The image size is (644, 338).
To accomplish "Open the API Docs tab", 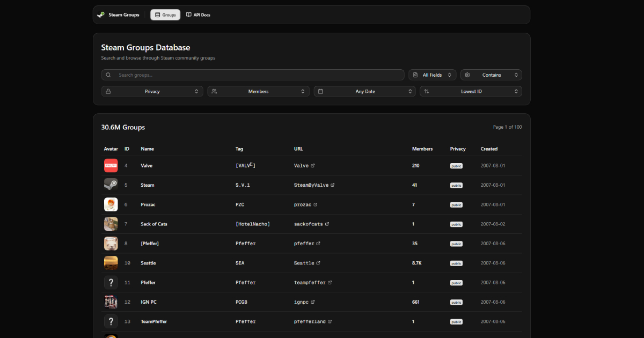I will tap(198, 15).
